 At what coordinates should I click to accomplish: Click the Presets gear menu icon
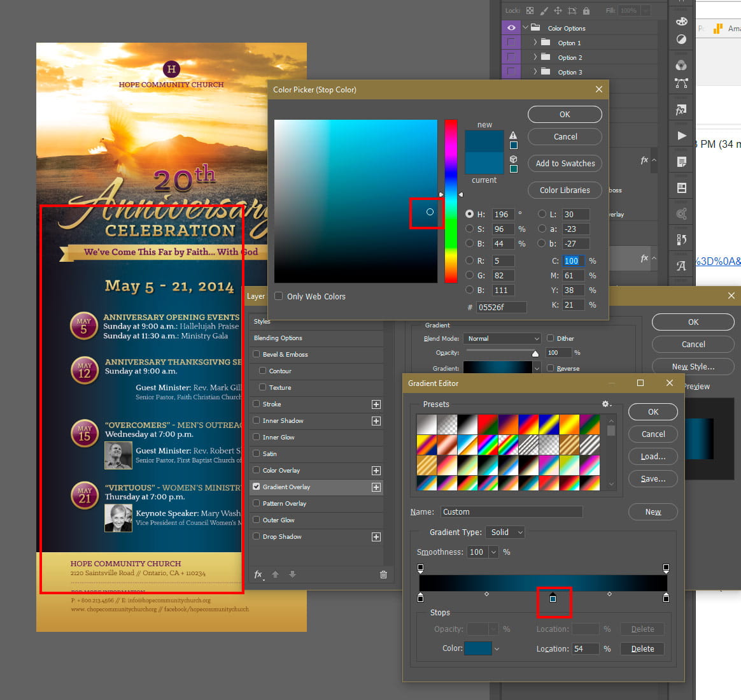click(x=605, y=404)
